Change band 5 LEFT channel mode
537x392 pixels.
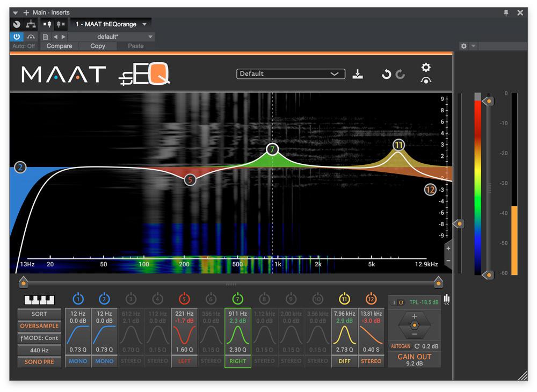(184, 361)
